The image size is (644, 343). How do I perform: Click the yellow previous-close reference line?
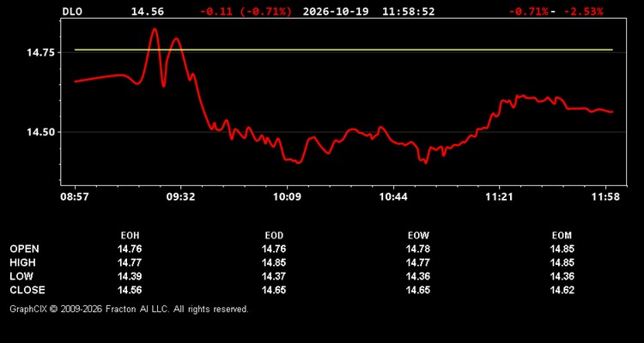point(343,50)
